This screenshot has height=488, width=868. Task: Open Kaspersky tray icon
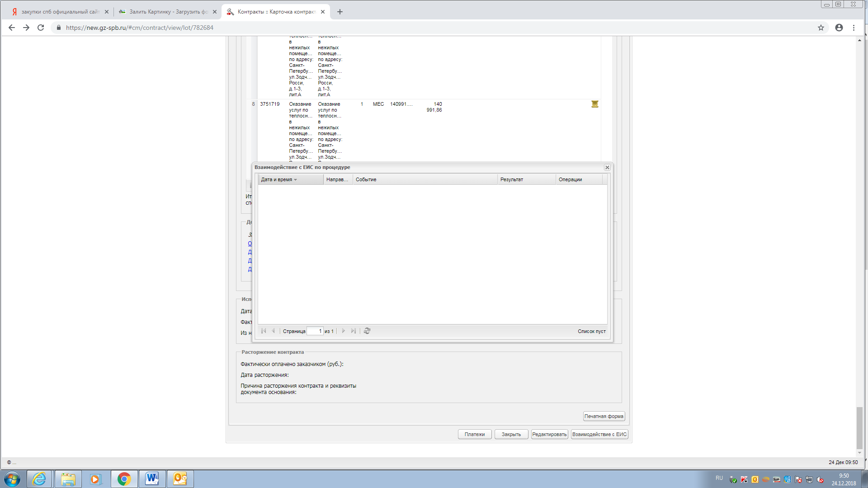(x=744, y=479)
